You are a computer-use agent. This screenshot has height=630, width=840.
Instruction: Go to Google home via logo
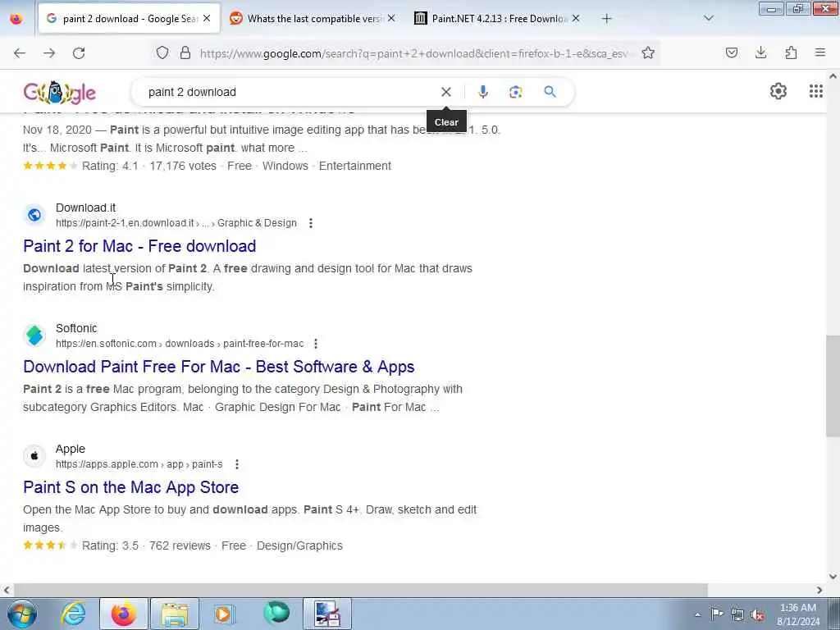tap(59, 92)
